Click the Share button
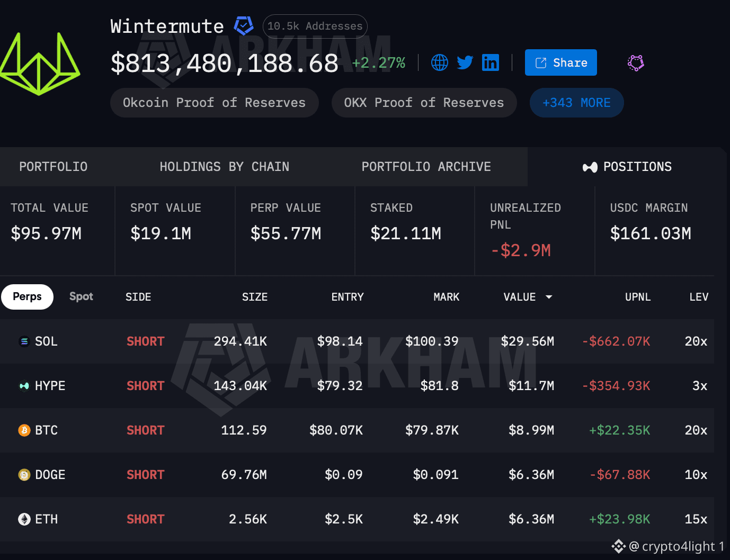Viewport: 730px width, 560px height. tap(561, 62)
